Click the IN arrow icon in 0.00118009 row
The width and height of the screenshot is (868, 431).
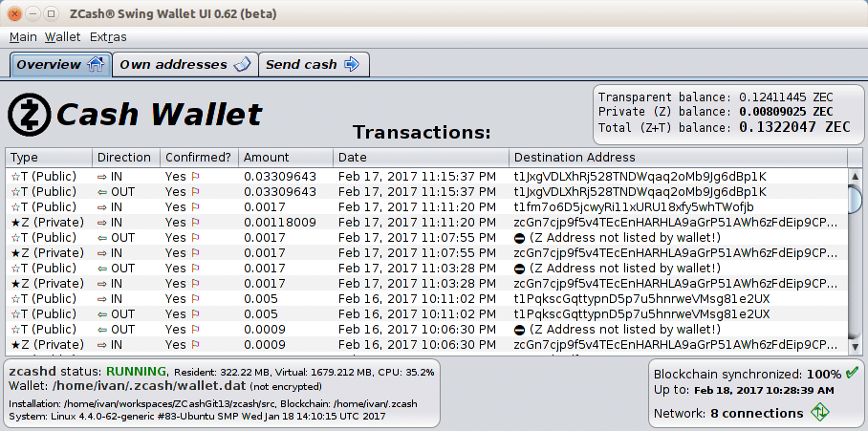click(102, 223)
